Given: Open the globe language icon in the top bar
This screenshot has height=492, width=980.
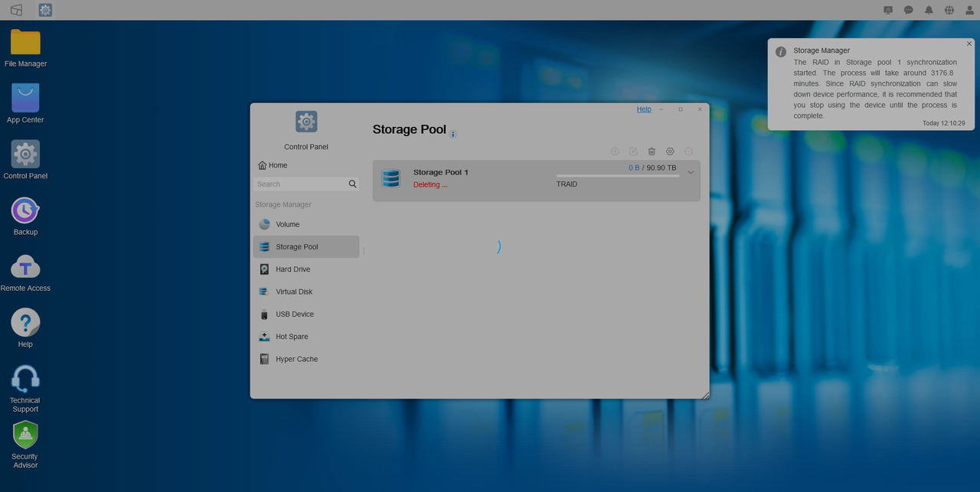Looking at the screenshot, I should point(949,10).
